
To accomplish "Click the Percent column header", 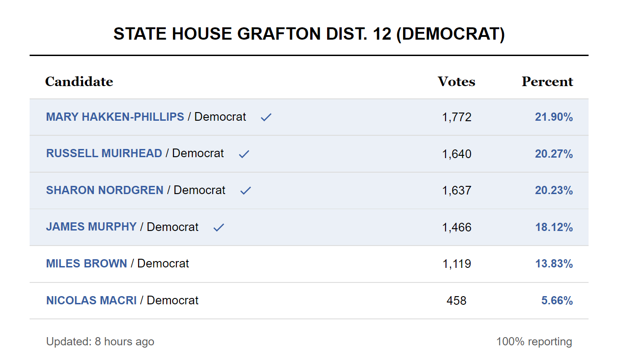I will click(547, 82).
